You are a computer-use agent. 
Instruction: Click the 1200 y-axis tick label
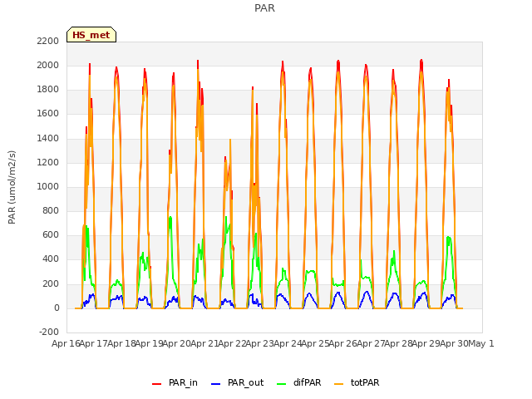pyautogui.click(x=48, y=162)
